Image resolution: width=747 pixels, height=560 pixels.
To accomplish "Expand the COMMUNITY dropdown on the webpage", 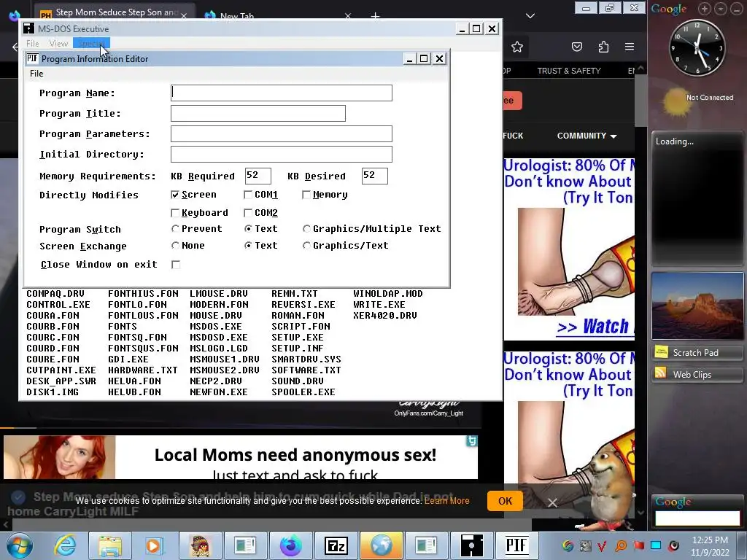I will [587, 136].
